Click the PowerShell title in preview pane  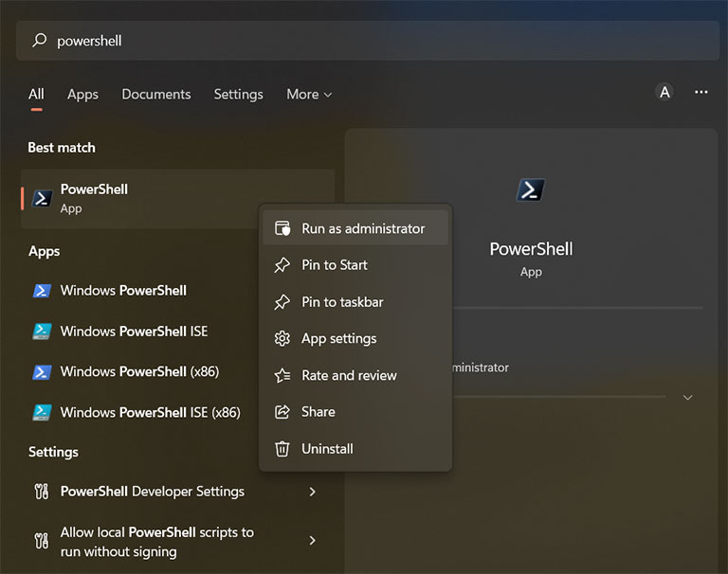coord(531,249)
